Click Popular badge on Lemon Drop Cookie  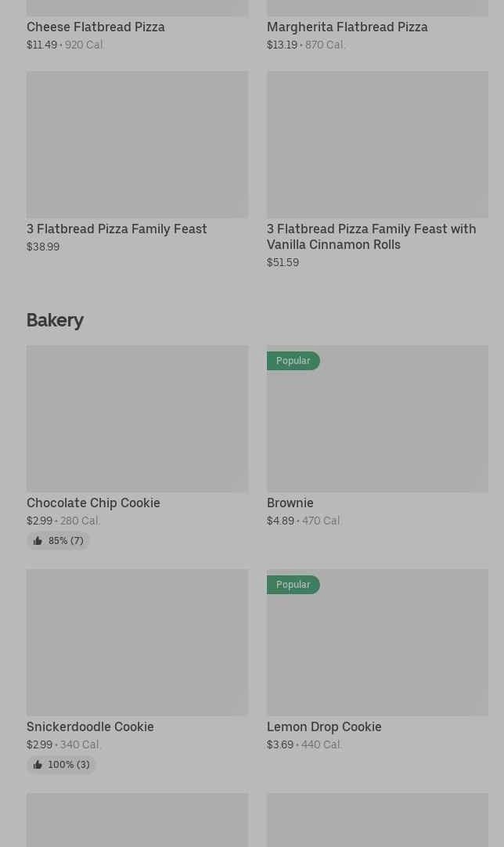[x=293, y=585]
